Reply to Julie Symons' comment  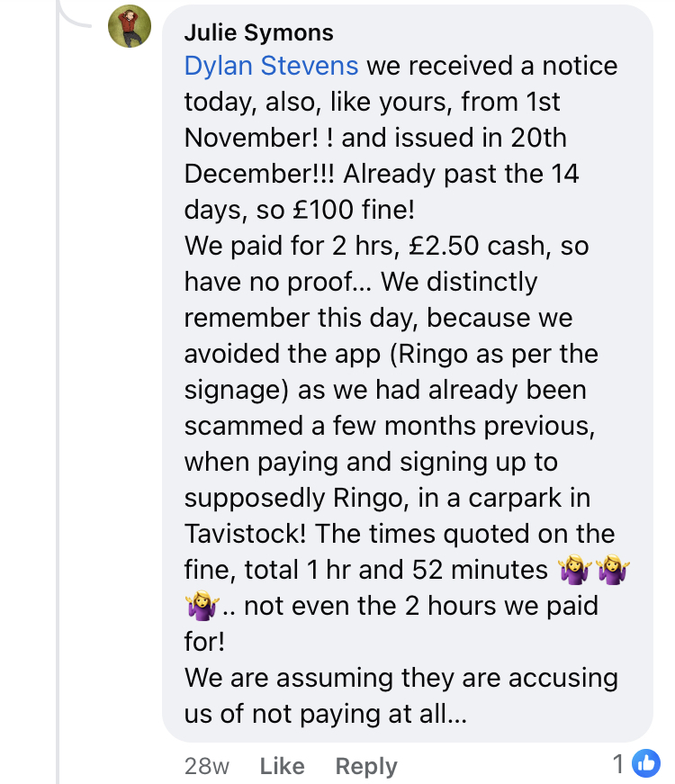click(366, 766)
